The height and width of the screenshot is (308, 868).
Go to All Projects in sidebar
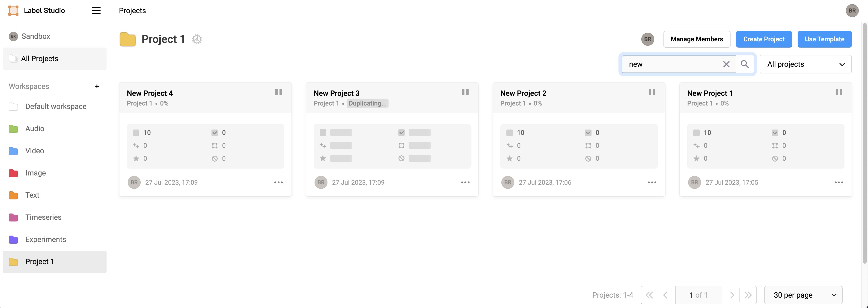click(x=40, y=59)
